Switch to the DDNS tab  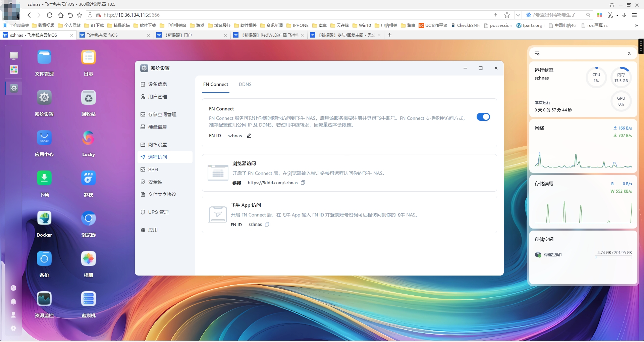[245, 84]
